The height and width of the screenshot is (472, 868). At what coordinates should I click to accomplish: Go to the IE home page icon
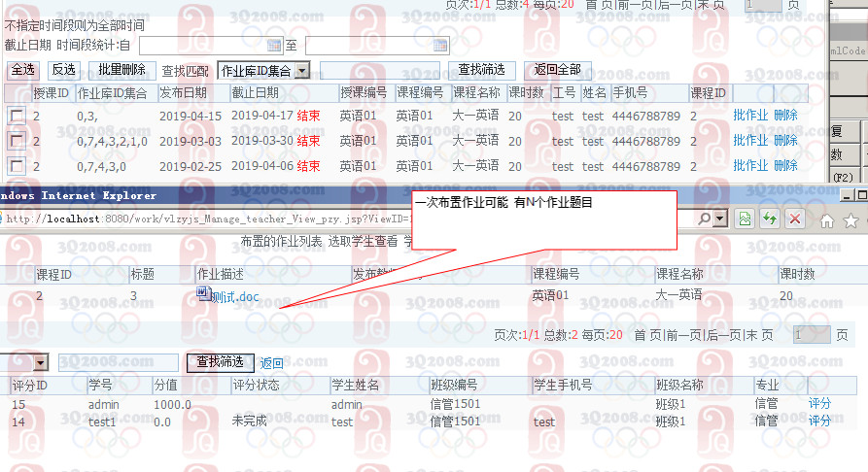click(x=827, y=221)
